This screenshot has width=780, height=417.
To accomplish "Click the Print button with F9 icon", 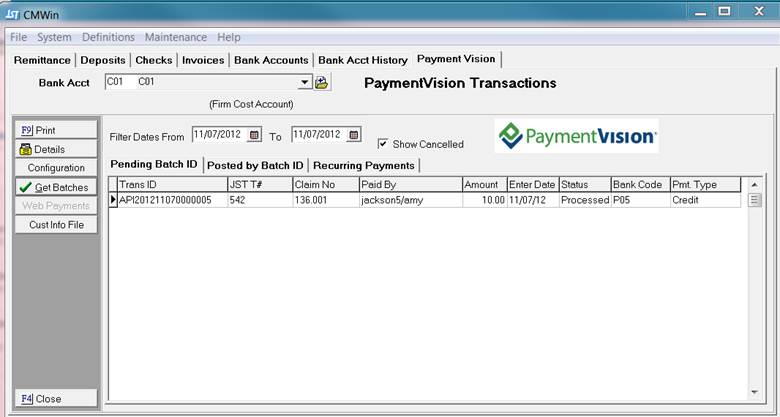I will click(x=56, y=131).
